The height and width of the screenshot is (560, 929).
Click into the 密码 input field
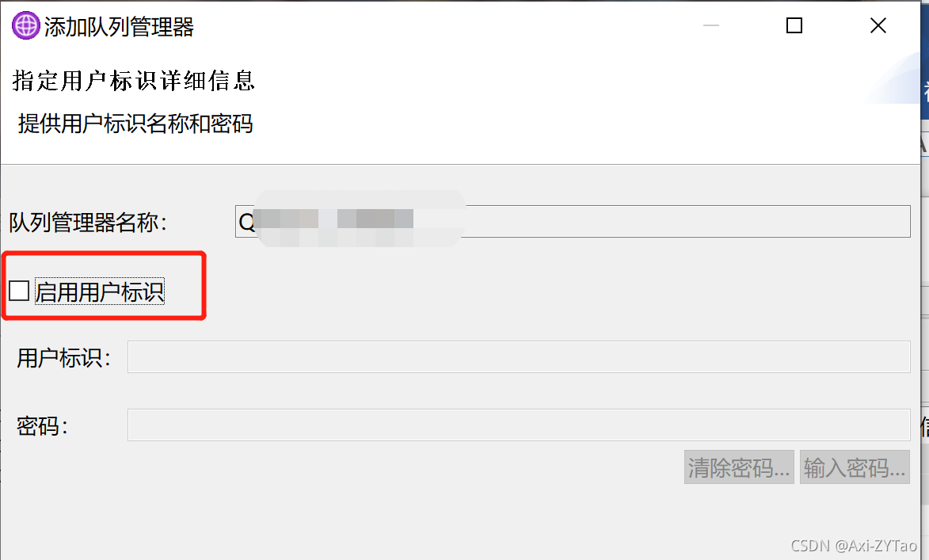tap(519, 425)
